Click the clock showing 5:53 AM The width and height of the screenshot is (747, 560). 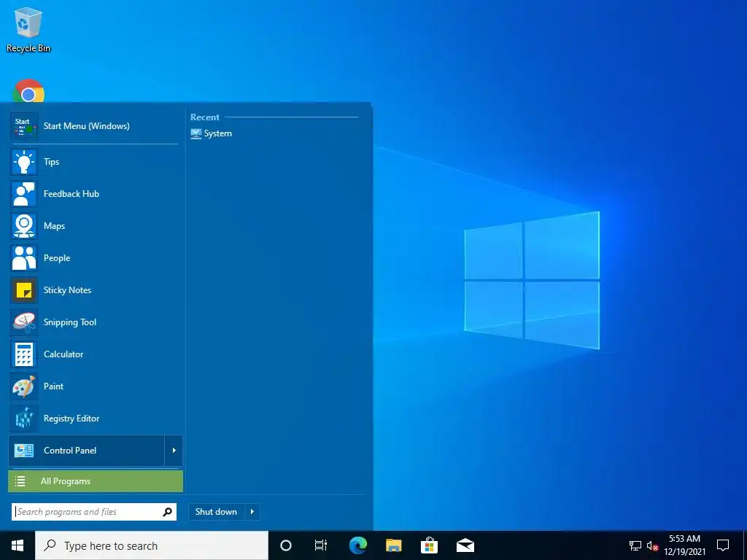[684, 539]
